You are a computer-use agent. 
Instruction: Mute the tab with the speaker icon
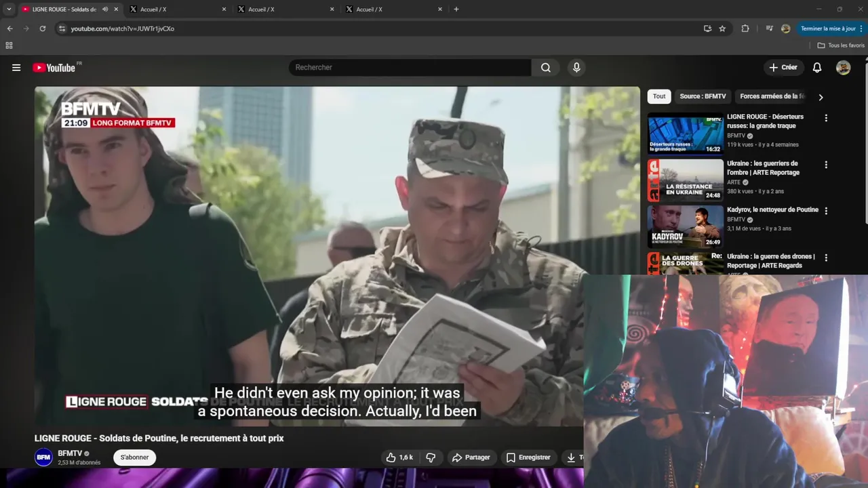click(105, 9)
